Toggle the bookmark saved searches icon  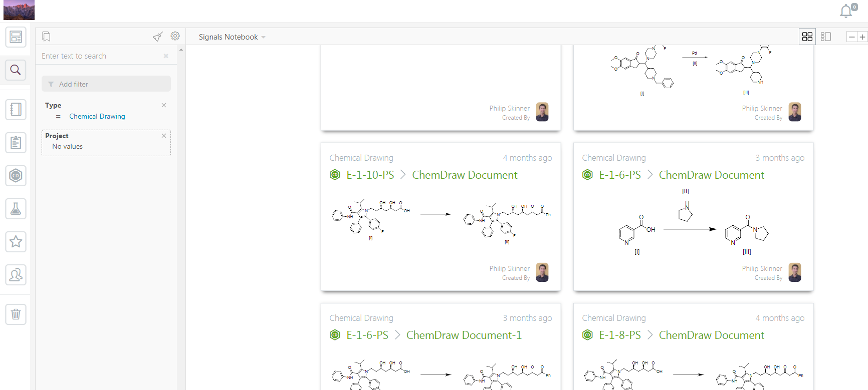[x=47, y=37]
